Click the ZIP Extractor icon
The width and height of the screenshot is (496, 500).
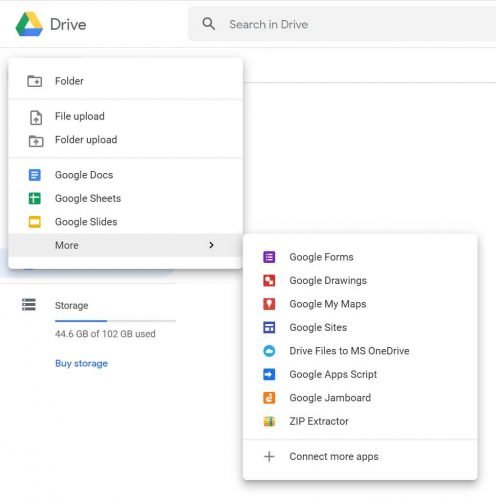pos(269,421)
